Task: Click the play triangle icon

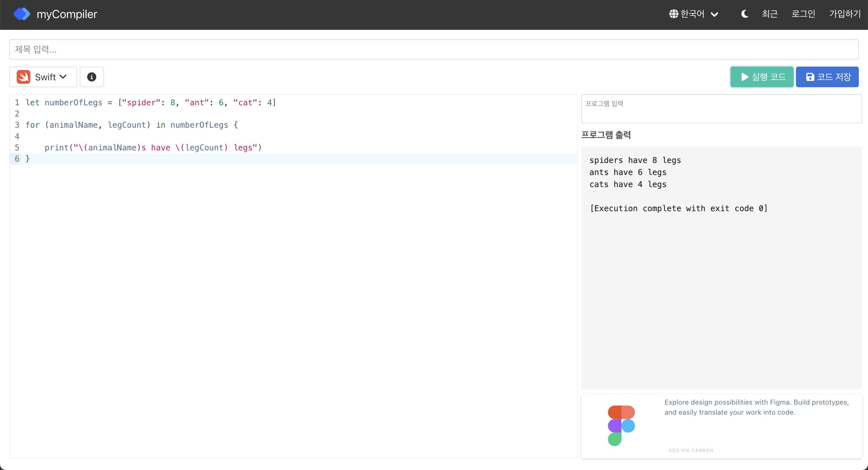Action: tap(745, 77)
